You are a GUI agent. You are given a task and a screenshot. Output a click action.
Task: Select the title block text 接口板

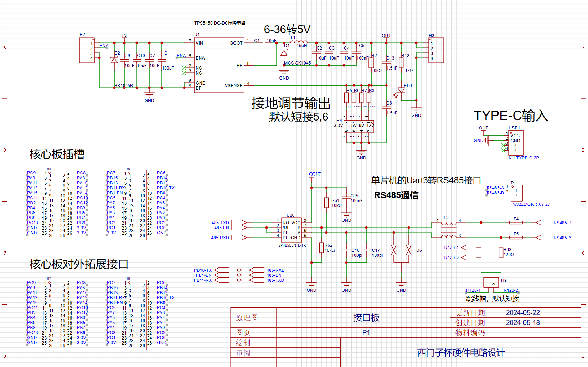[366, 317]
